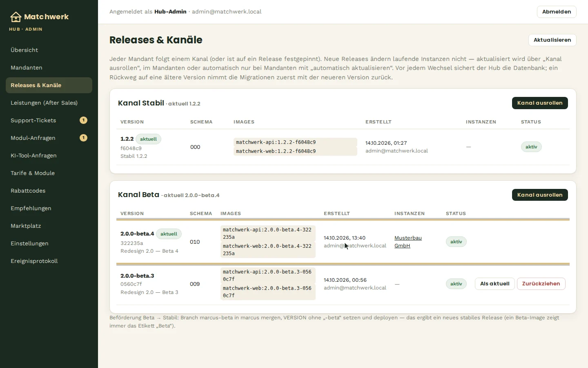This screenshot has height=368, width=588.
Task: Open Marktplatz page
Action: 49,226
